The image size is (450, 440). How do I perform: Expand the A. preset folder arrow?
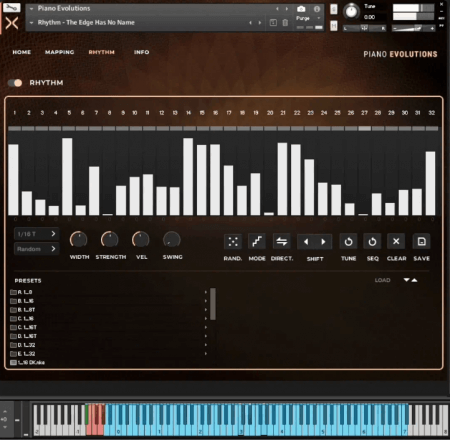pos(206,292)
